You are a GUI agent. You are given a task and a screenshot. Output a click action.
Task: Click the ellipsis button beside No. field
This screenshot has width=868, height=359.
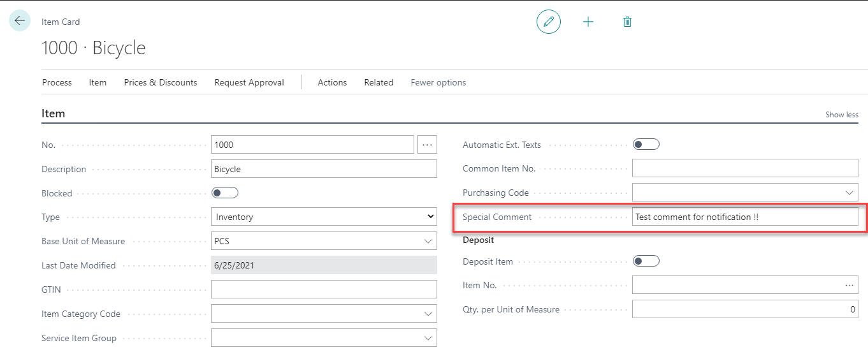(x=427, y=145)
